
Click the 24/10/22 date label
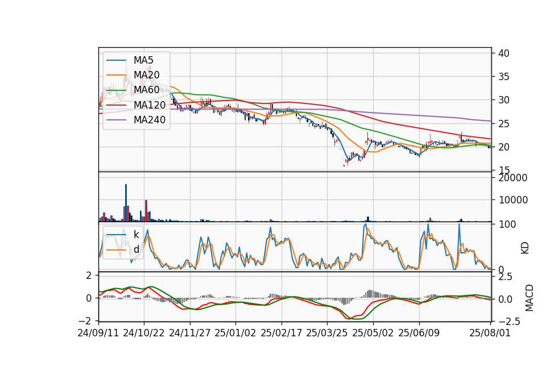144,333
